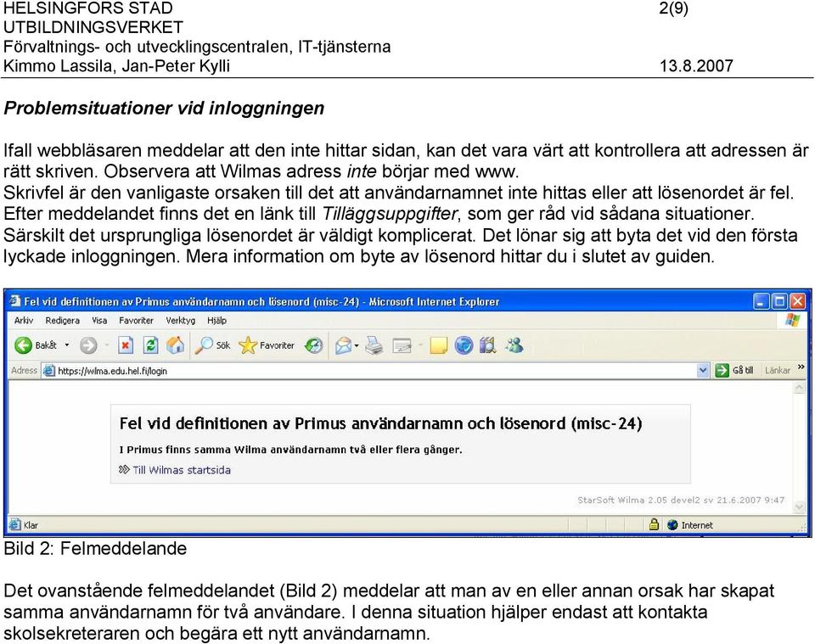Open the Bakåt history dropdown arrow

tap(66, 345)
